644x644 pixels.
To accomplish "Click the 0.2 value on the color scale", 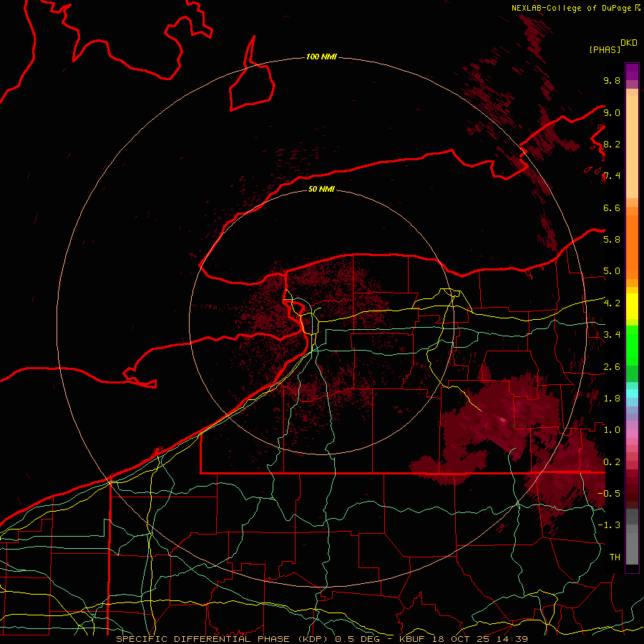I will [612, 462].
